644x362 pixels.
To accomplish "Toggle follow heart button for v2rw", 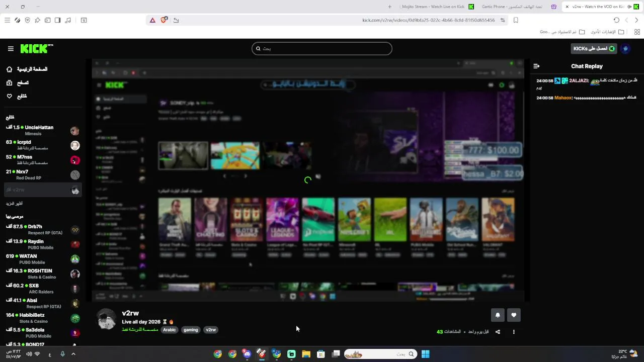I will [514, 315].
